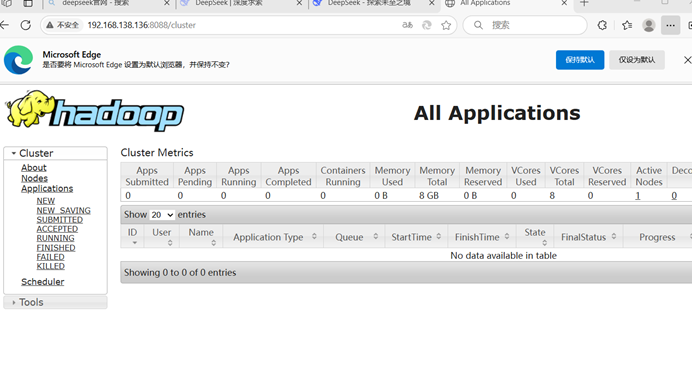Open the Show entries count dropdown
692x386 pixels.
click(x=162, y=215)
